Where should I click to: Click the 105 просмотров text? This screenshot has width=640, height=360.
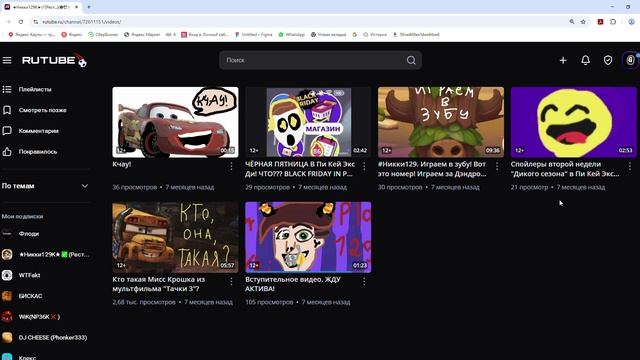pos(269,302)
